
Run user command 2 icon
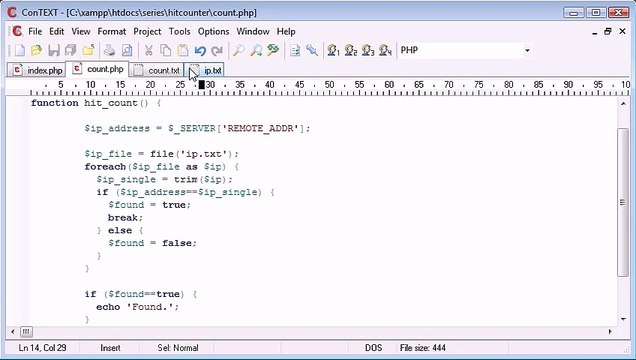point(350,50)
